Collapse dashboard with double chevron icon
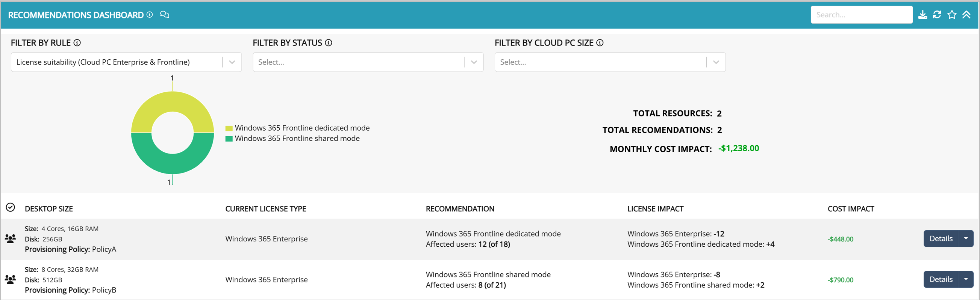Screen dimensions: 980x300 (x=966, y=15)
